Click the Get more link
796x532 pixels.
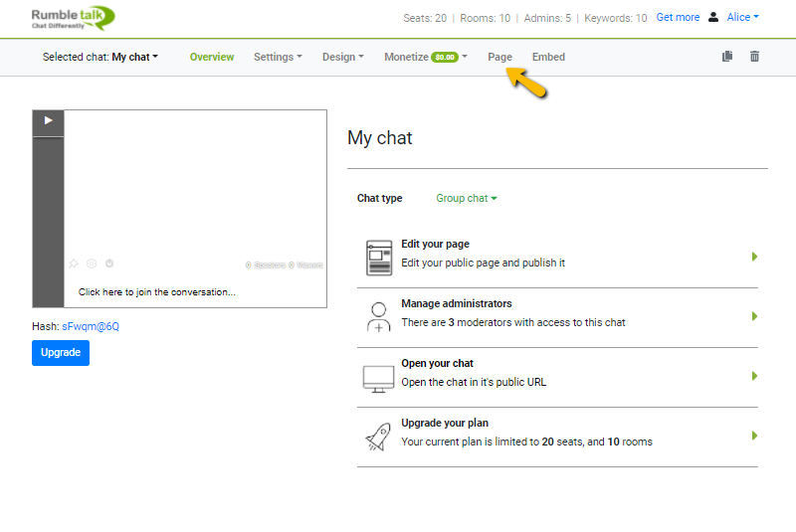pyautogui.click(x=678, y=17)
